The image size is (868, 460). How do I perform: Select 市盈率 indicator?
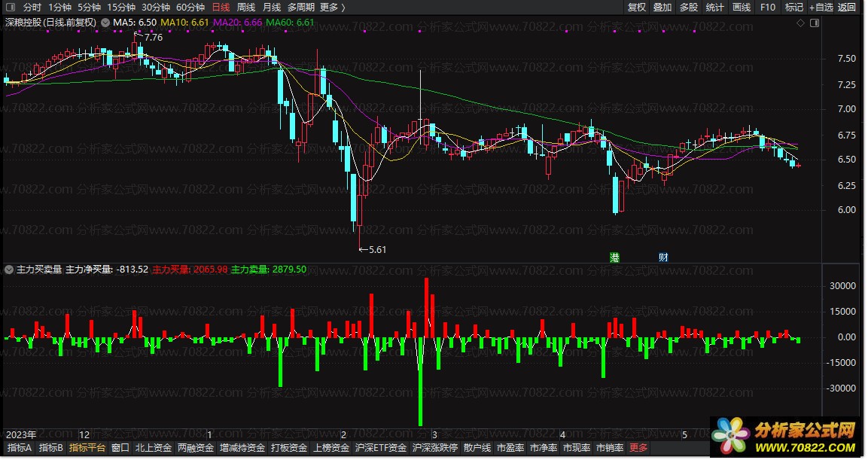[510, 448]
